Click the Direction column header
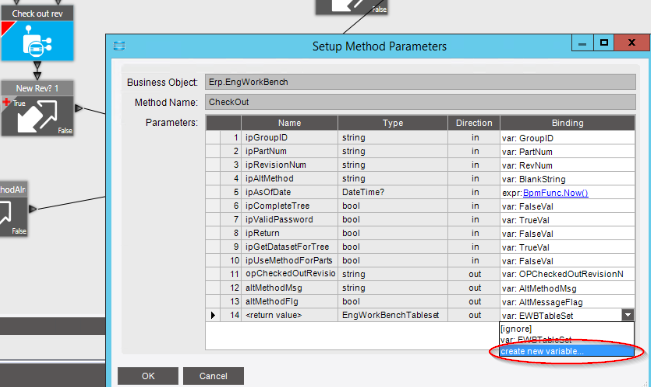This screenshot has width=651, height=387. point(474,123)
